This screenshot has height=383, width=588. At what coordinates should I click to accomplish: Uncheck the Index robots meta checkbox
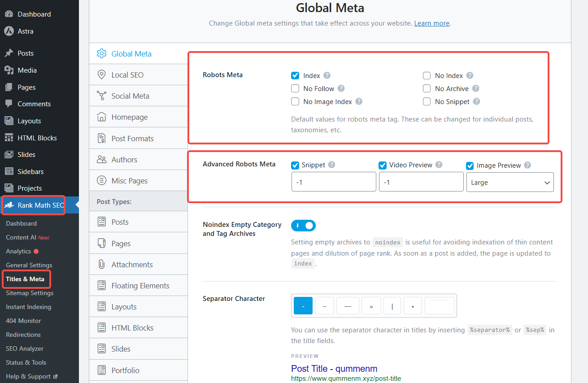(295, 76)
